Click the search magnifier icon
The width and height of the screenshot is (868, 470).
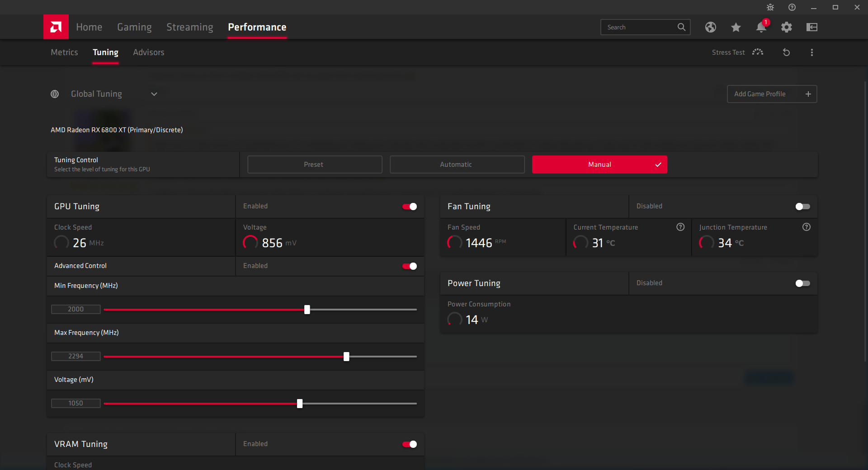[681, 27]
